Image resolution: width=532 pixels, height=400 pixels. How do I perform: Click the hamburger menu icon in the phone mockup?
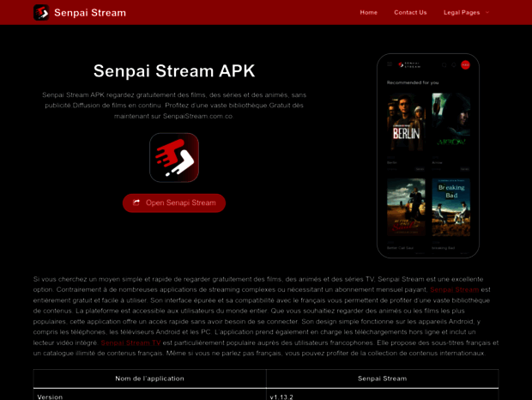390,64
